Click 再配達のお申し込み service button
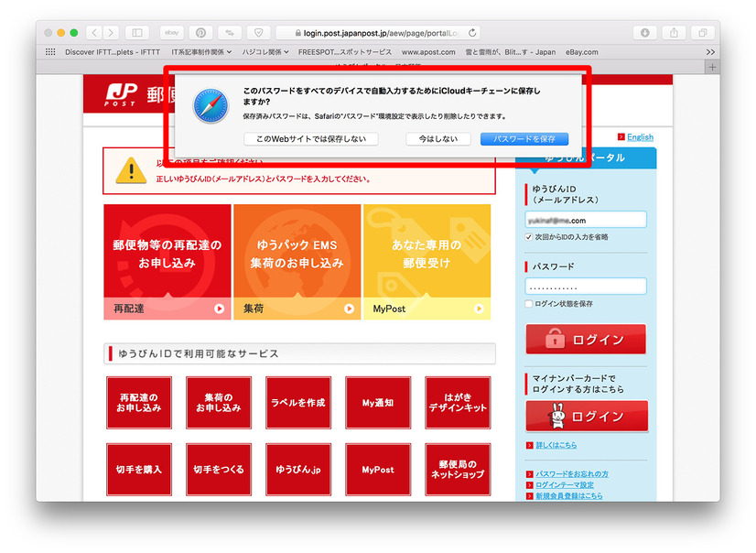756x553 pixels. [139, 403]
